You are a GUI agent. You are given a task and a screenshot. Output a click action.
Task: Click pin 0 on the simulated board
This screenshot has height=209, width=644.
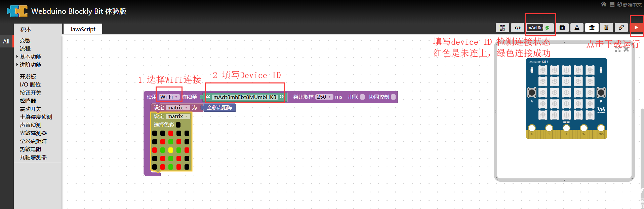click(532, 128)
